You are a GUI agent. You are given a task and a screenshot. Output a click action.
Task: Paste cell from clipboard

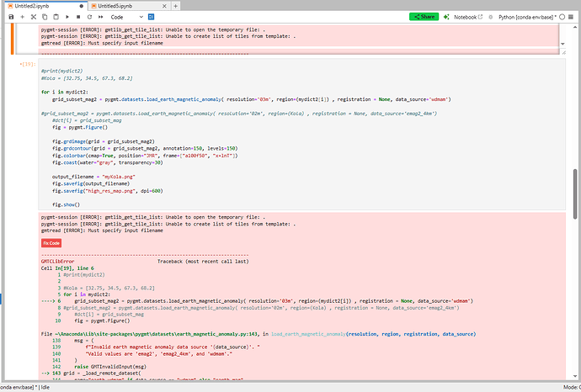tap(55, 17)
